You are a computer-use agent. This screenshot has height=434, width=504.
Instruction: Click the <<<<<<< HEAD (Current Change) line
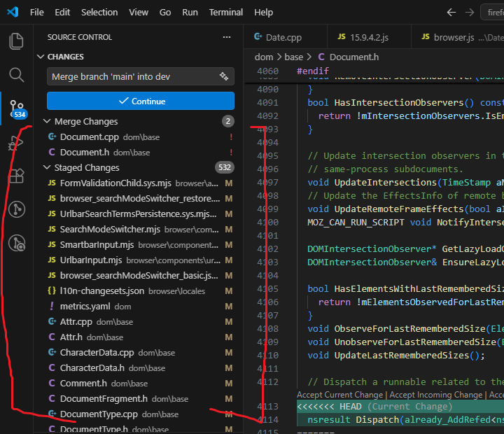(x=400, y=407)
